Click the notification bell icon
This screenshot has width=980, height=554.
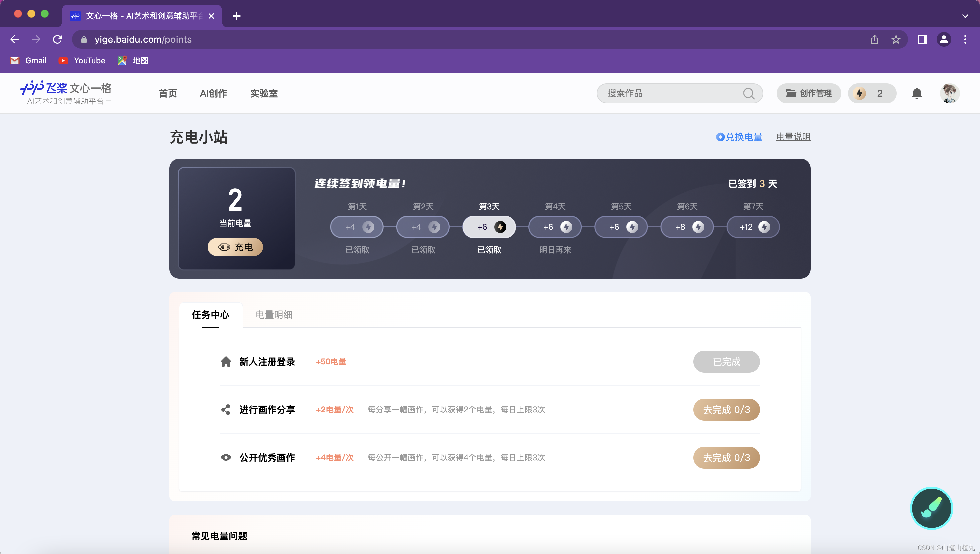[916, 93]
